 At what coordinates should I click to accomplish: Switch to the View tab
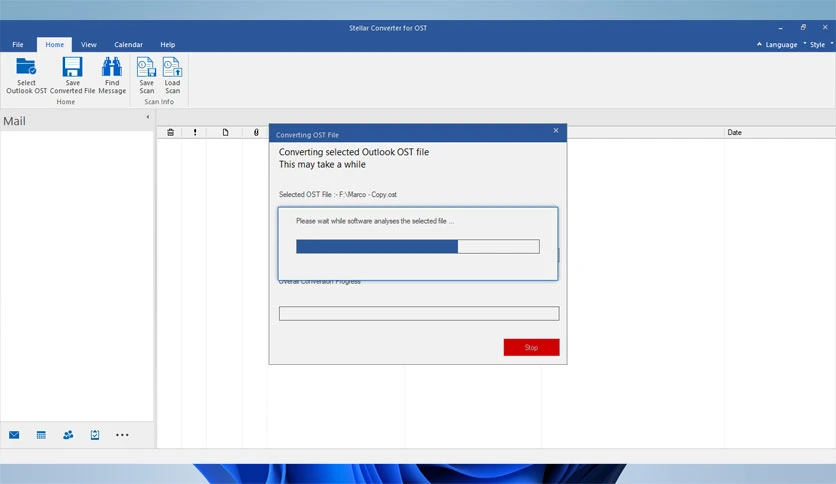[x=89, y=45]
